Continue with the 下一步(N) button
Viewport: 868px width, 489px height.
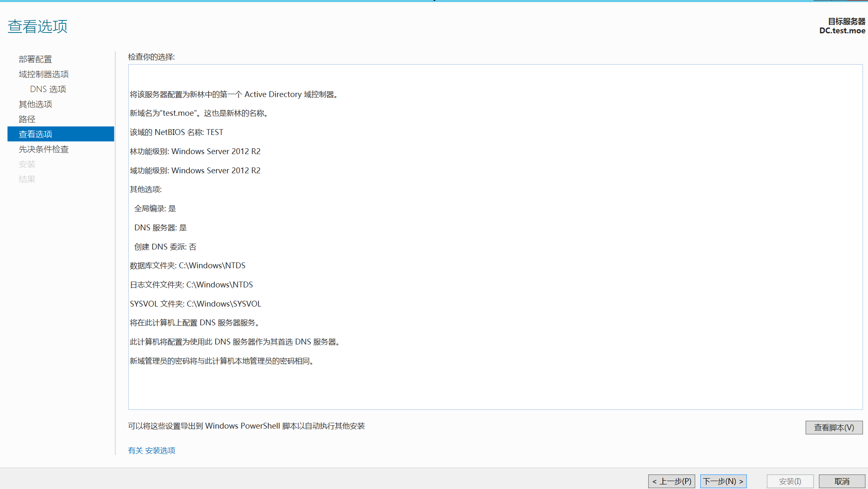pos(723,481)
